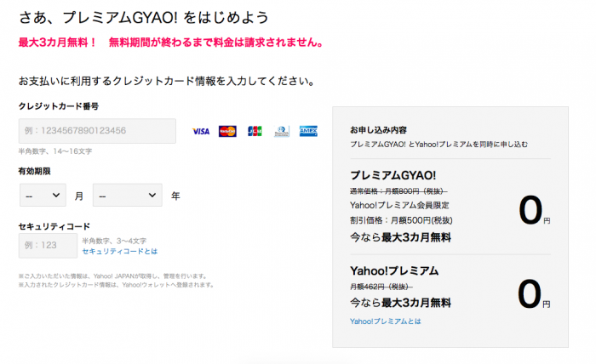Click the 有効期限 label
Image resolution: width=596 pixels, height=364 pixels.
pyautogui.click(x=35, y=171)
